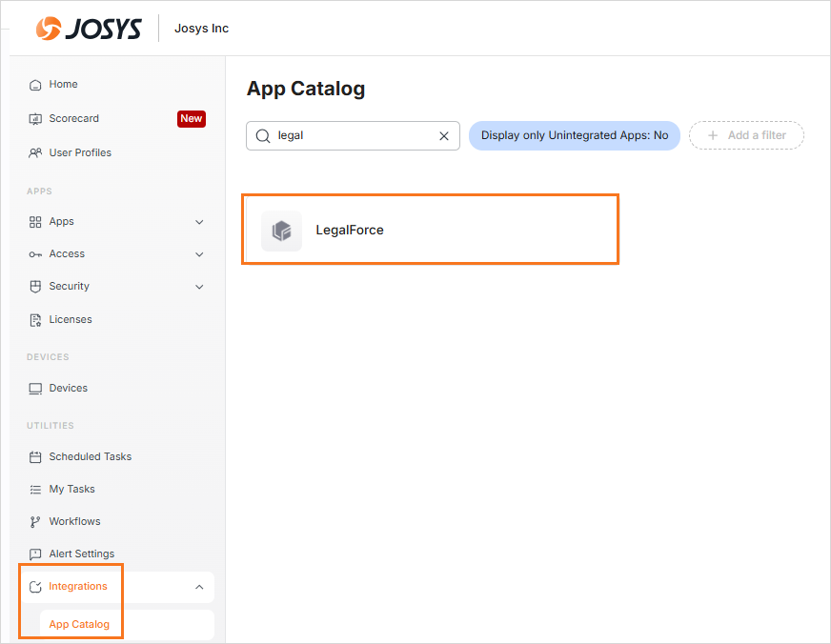Click the Workflows branch icon

point(35,522)
